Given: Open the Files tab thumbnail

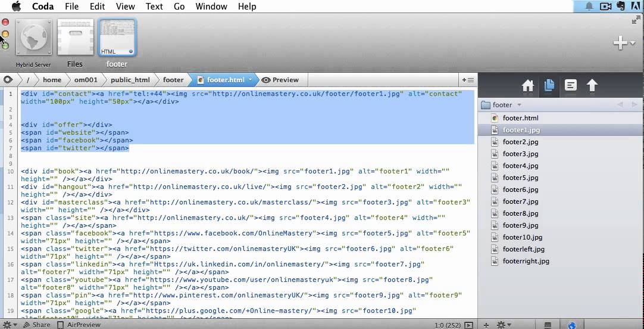Looking at the screenshot, I should coord(75,38).
